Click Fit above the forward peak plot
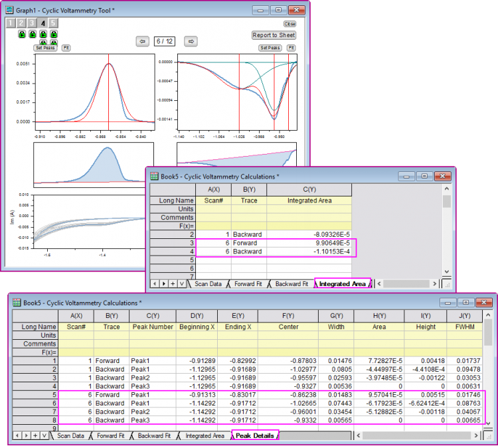498x448 pixels. pos(66,48)
